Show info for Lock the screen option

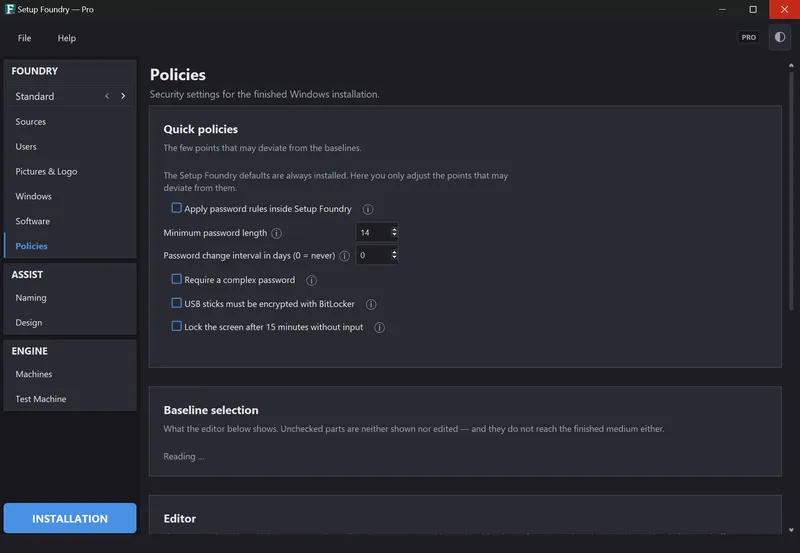click(x=379, y=328)
